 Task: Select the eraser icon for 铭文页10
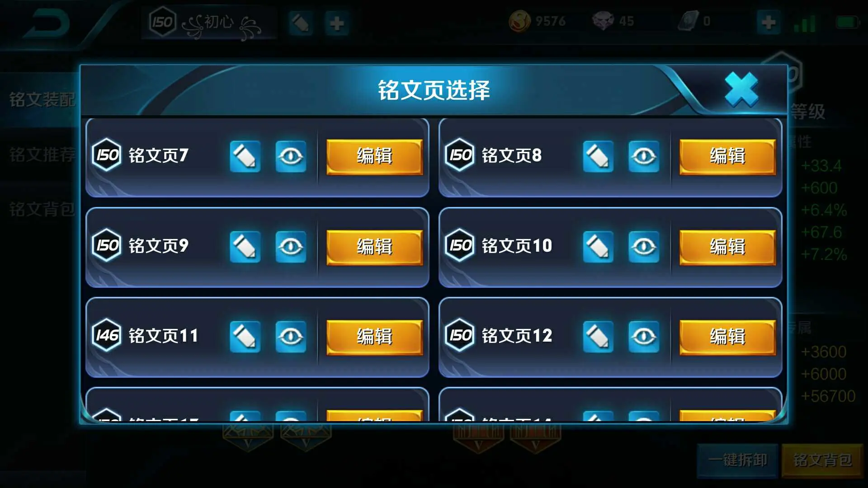click(x=598, y=247)
